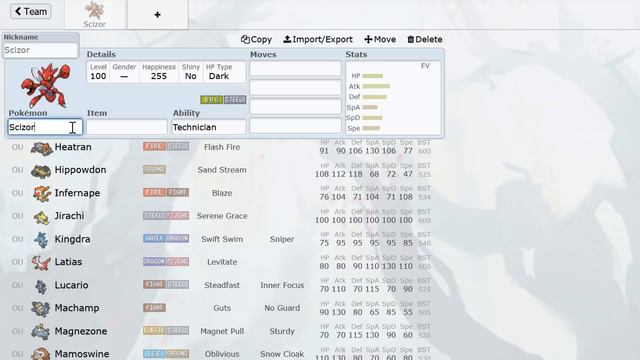This screenshot has height=360, width=640.
Task: Click Scizor's Bug type badge
Action: pos(211,100)
